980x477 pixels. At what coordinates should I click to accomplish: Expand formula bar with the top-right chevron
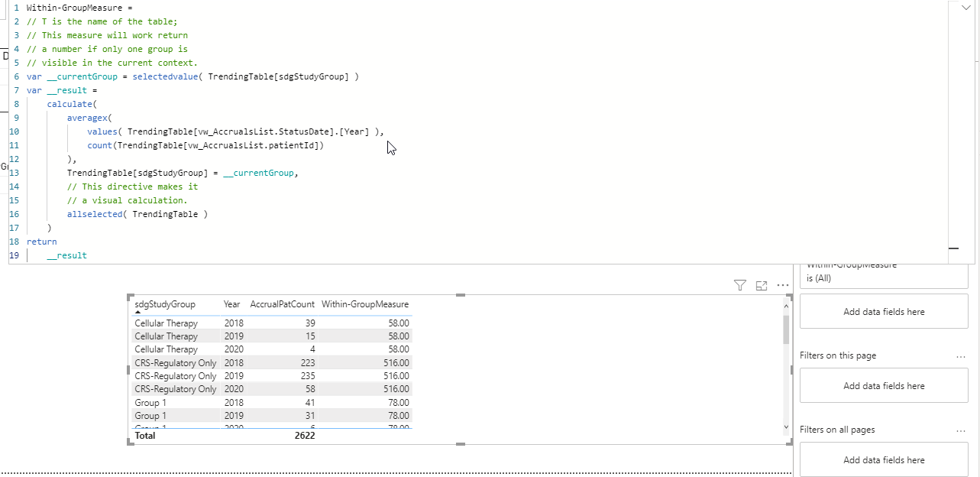(965, 7)
